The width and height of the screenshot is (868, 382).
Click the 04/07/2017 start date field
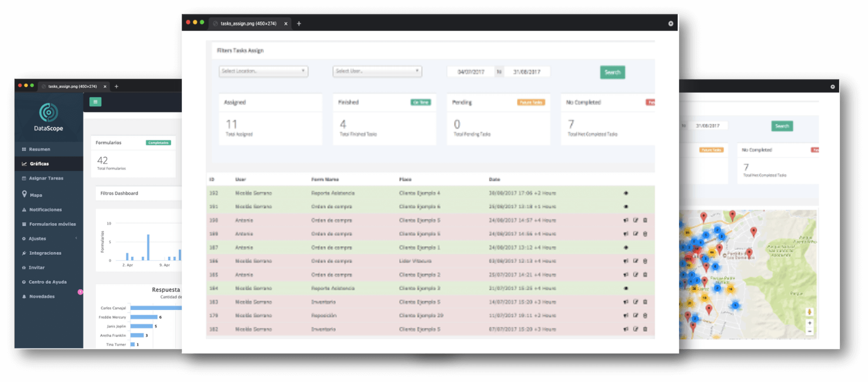[471, 72]
